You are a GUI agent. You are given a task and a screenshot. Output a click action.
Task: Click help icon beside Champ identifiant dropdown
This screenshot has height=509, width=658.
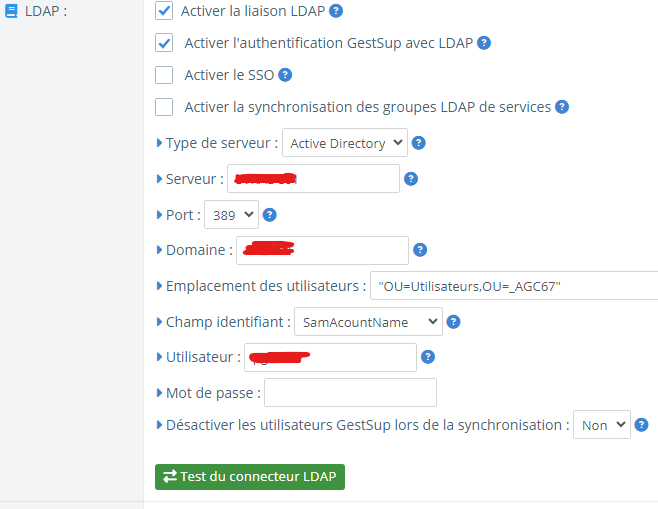click(x=453, y=322)
